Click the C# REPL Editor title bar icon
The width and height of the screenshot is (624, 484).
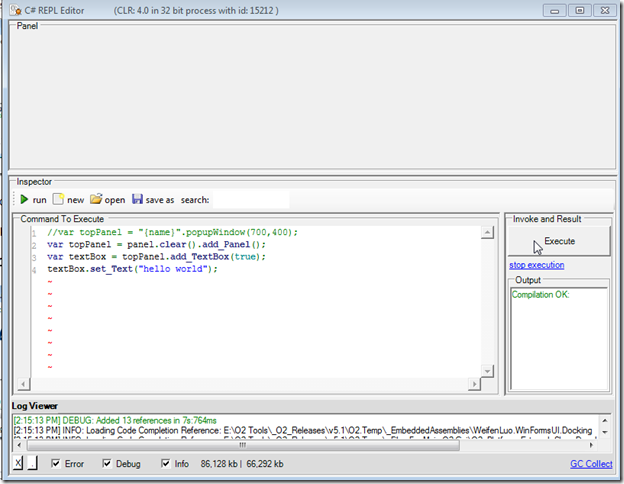point(16,10)
